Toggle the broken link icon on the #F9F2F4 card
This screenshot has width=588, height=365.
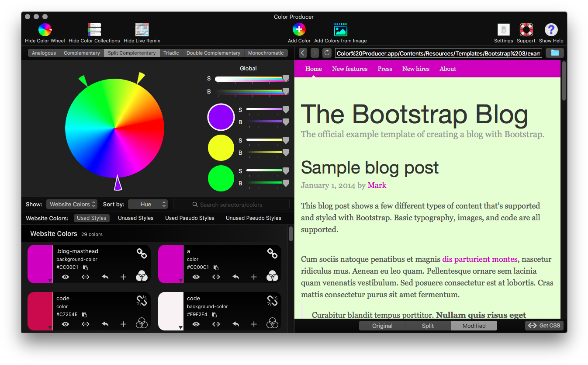pyautogui.click(x=272, y=300)
